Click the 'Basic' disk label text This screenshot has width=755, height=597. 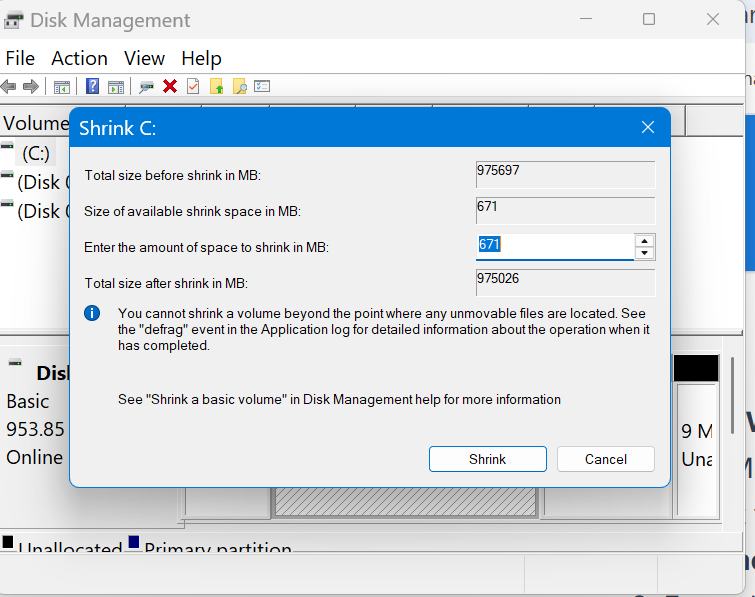coord(28,401)
